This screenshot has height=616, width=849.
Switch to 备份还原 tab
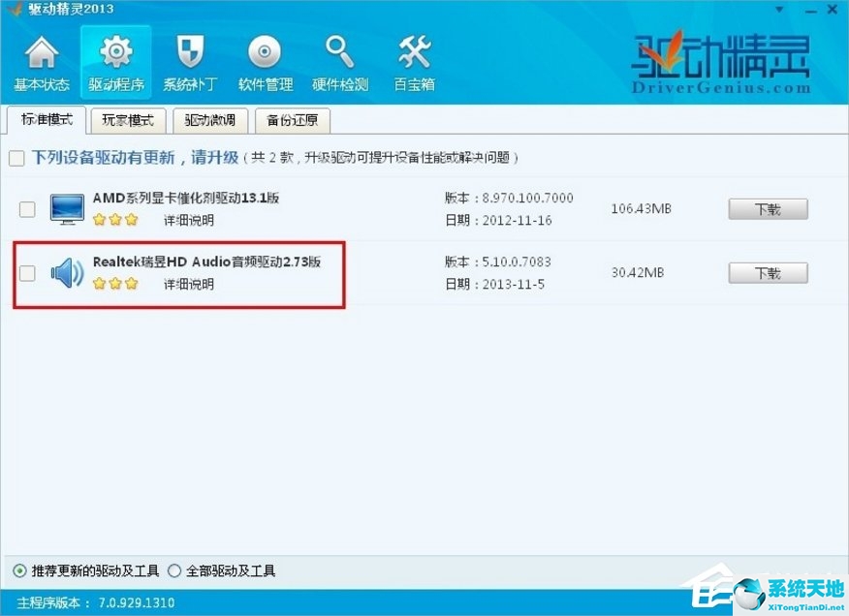[x=292, y=121]
